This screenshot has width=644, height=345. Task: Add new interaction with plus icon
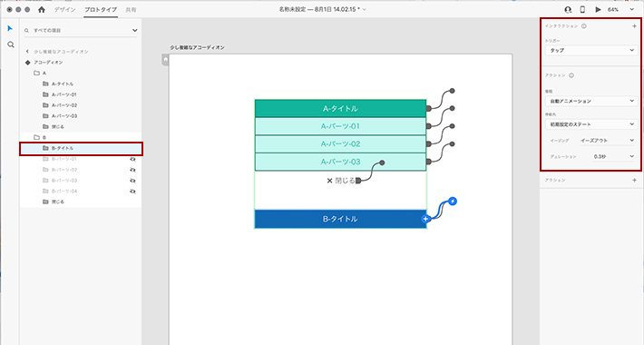pyautogui.click(x=634, y=26)
